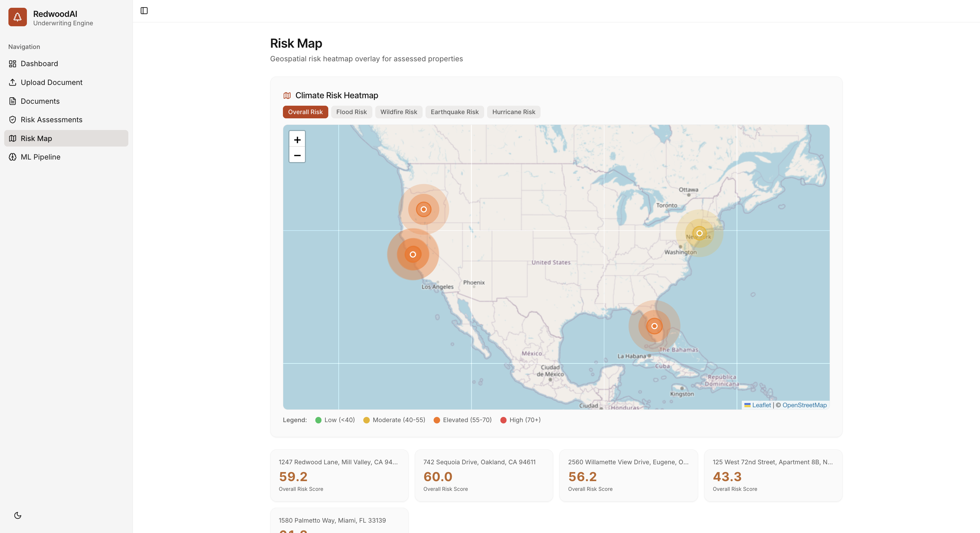Zoom out on the map
This screenshot has width=980, height=533.
click(297, 155)
